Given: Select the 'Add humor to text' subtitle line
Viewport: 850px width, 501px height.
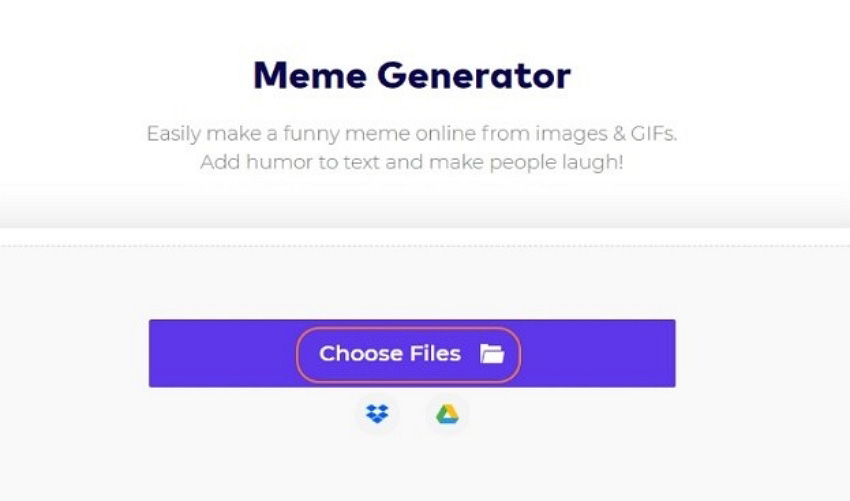Looking at the screenshot, I should [x=412, y=162].
